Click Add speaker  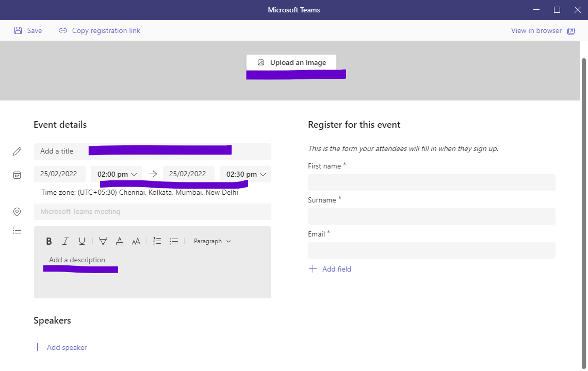click(60, 347)
